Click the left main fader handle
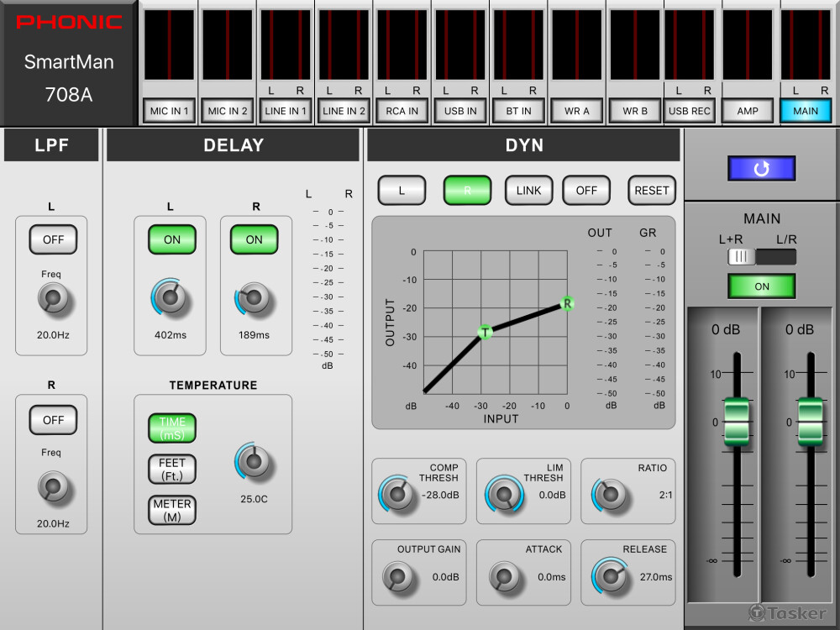Screen dimensions: 840x630 pyautogui.click(x=735, y=422)
